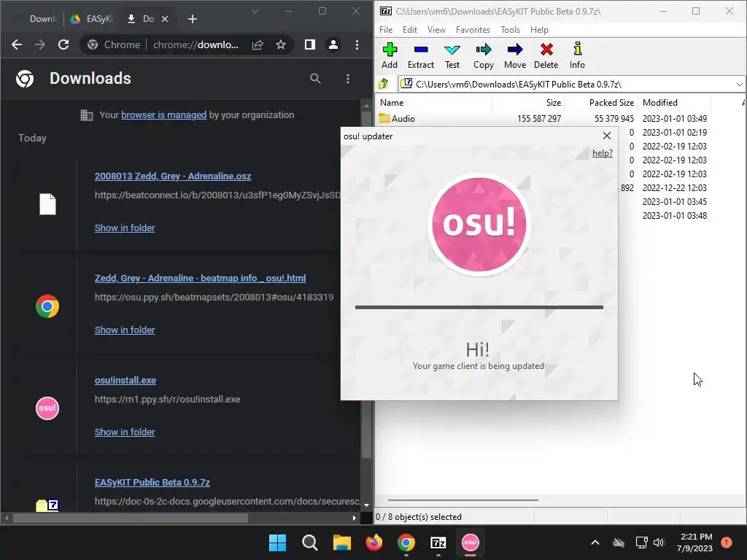
Task: Click the osu!install.exe pink file icon
Action: tap(47, 408)
